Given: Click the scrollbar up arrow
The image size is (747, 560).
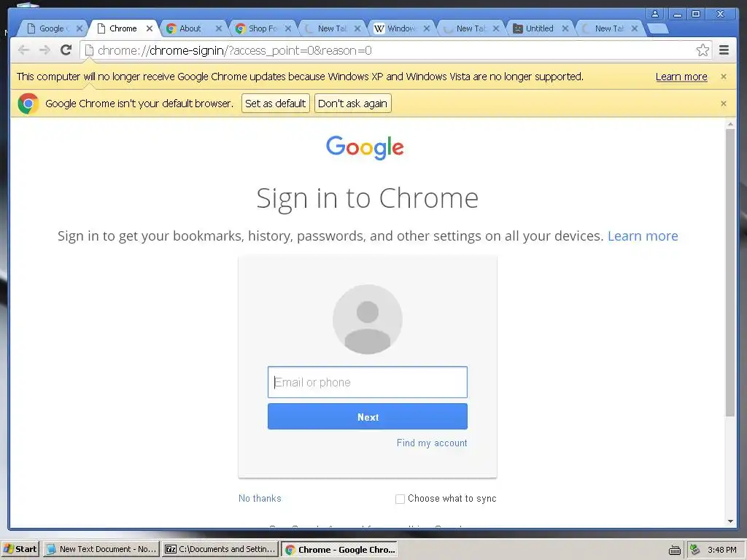Looking at the screenshot, I should tap(730, 124).
